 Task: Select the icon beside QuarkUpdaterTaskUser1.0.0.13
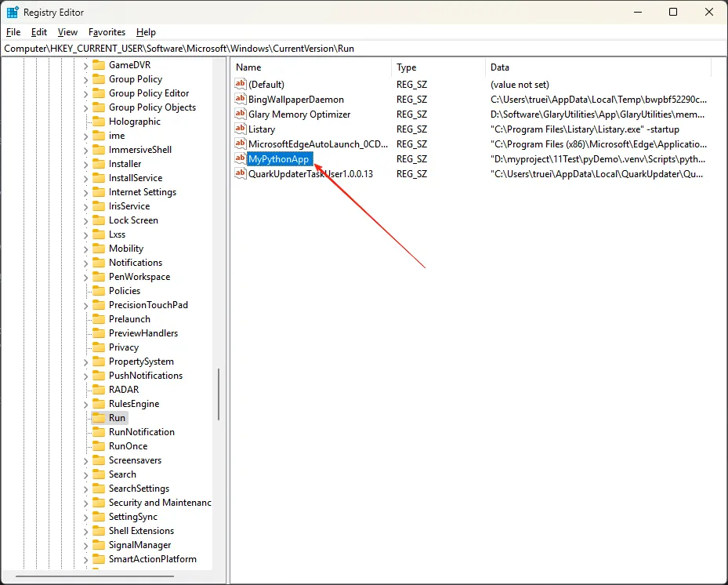point(241,174)
